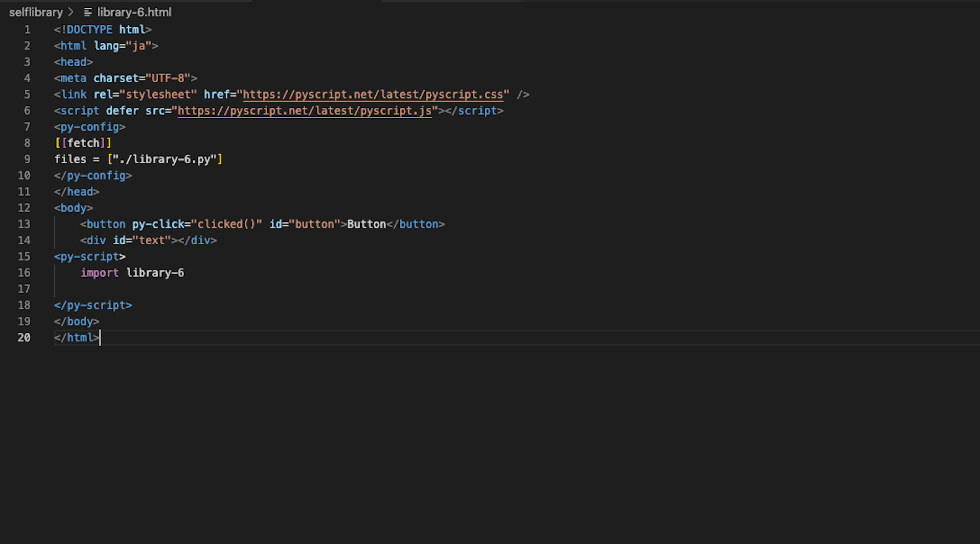Open the library-6.html breadcrumb menu

(x=133, y=12)
